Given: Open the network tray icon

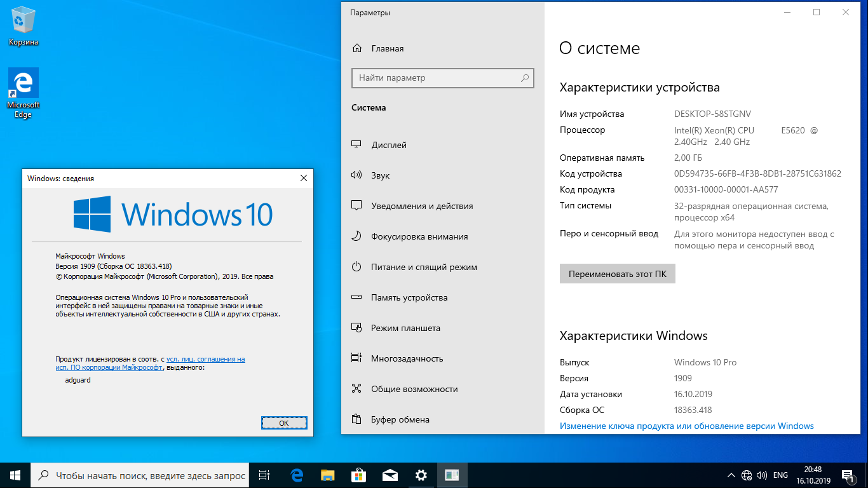Looking at the screenshot, I should 747,475.
